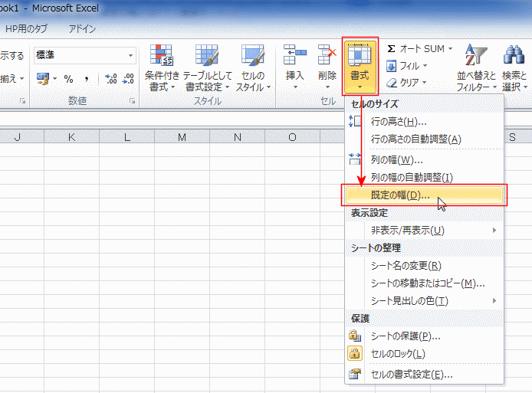
Task: Click the クリア (Clear) eraser icon
Action: pos(392,83)
